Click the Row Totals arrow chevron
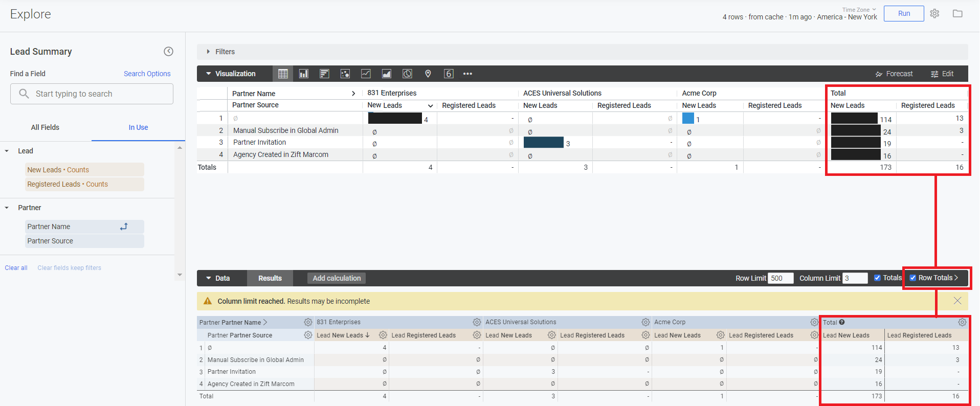Image resolution: width=980 pixels, height=406 pixels. (x=956, y=278)
